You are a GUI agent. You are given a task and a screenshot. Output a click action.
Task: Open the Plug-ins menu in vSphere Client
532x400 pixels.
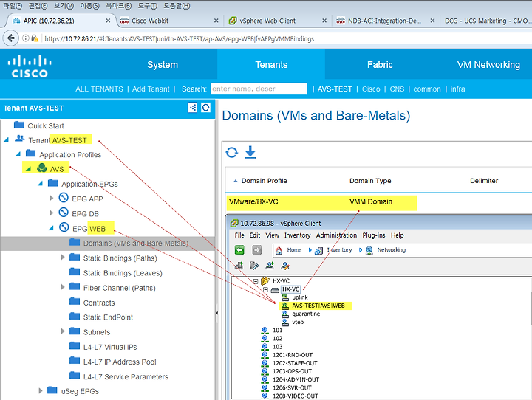point(374,235)
